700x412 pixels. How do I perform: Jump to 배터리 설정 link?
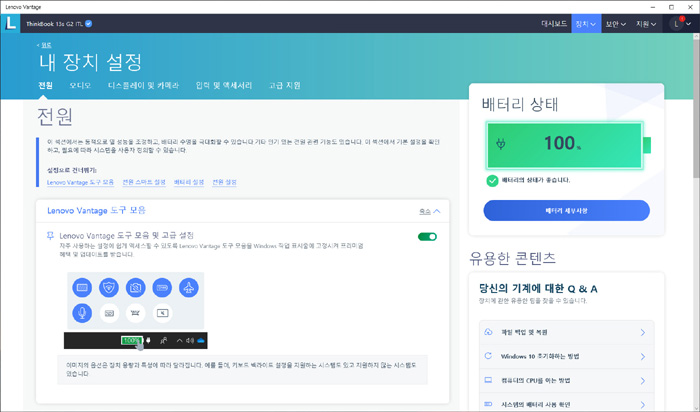coord(189,182)
